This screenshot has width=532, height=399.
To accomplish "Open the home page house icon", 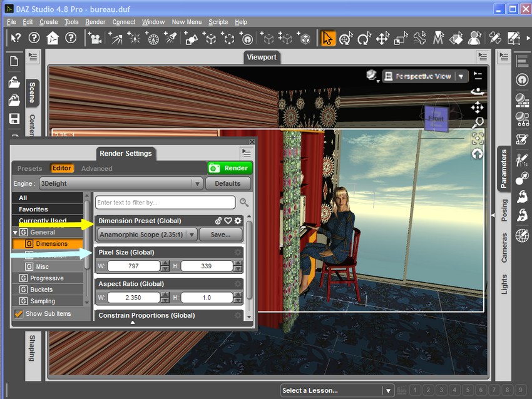I will (52, 38).
